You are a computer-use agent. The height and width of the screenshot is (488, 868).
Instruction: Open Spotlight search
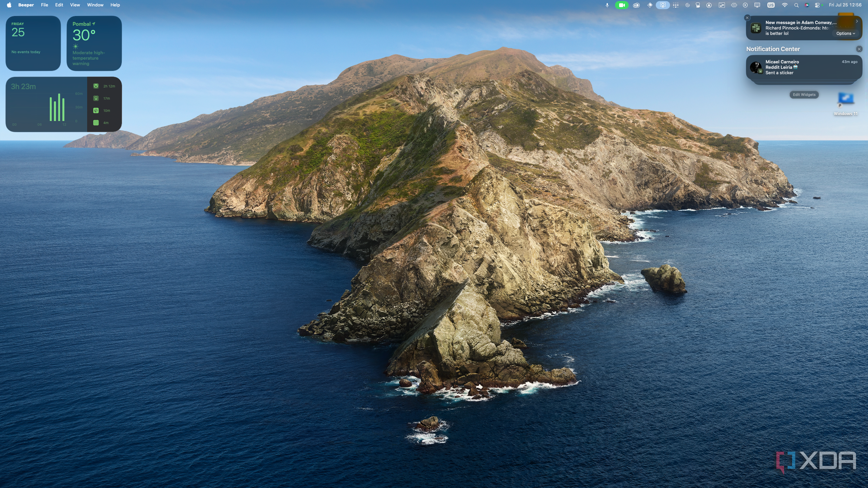click(x=796, y=5)
